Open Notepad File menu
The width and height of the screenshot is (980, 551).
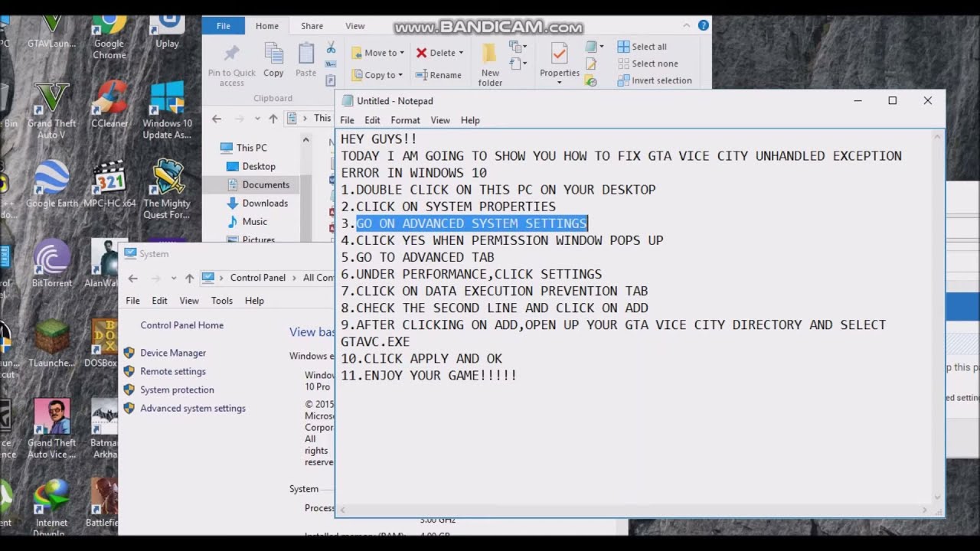point(347,120)
